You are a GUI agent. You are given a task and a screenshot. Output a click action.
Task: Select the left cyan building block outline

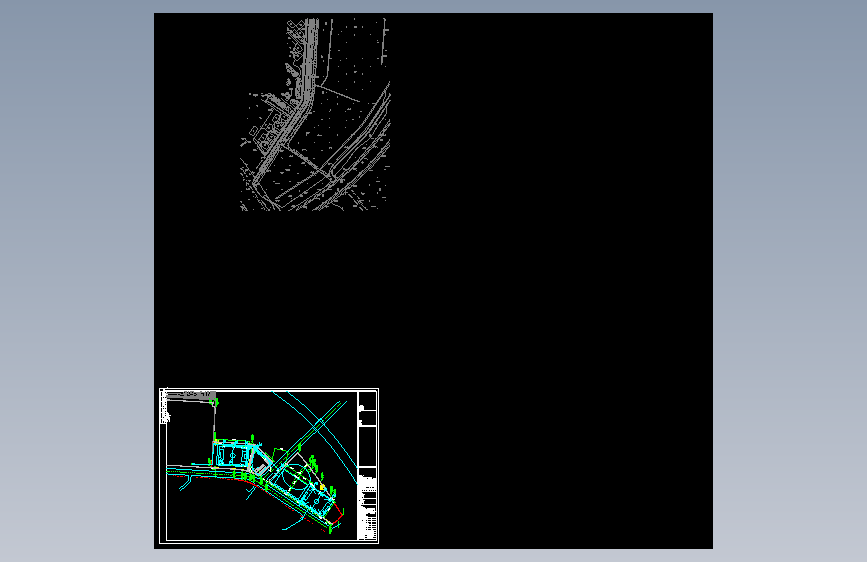coord(233,455)
